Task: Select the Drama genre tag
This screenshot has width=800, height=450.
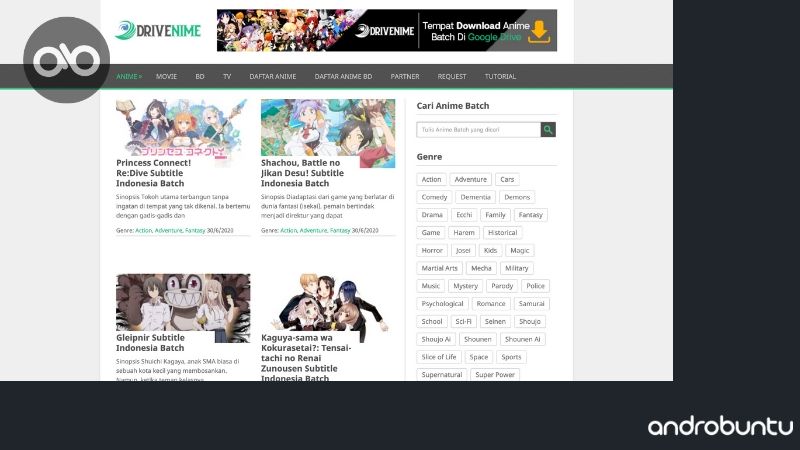Action: [x=432, y=215]
